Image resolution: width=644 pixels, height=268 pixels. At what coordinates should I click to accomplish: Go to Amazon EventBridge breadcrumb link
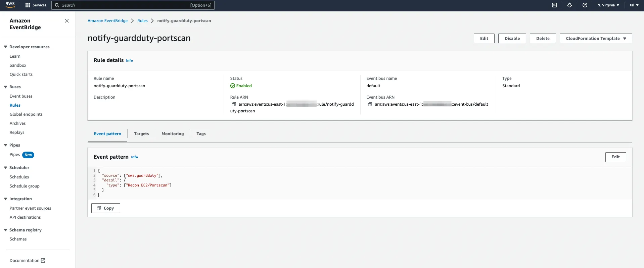pos(107,21)
